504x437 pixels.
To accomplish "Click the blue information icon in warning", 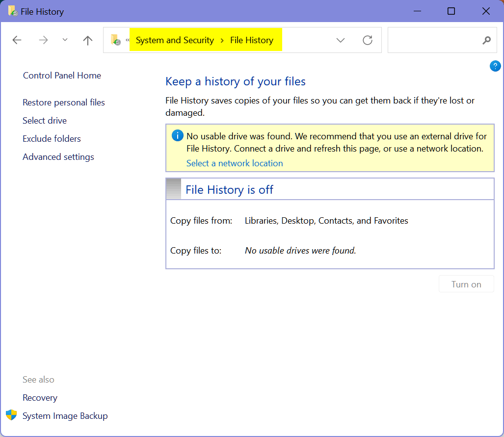I will click(x=178, y=135).
